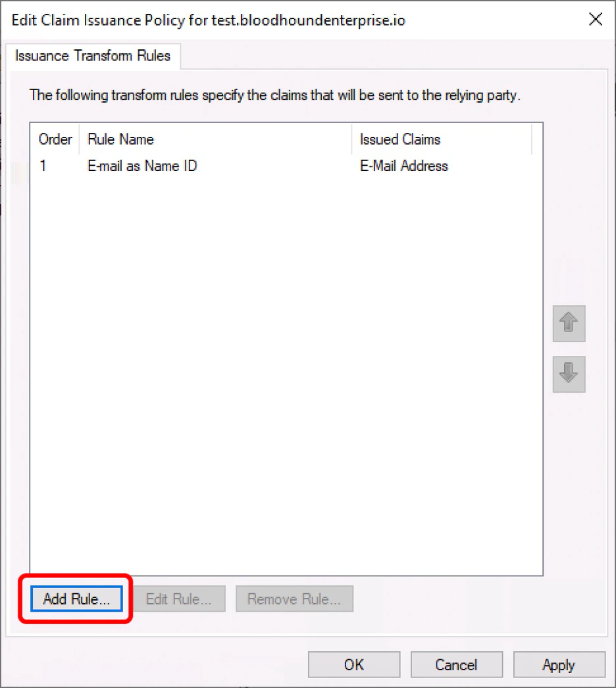
Task: Sort by the Rule Name column header
Action: click(x=216, y=139)
